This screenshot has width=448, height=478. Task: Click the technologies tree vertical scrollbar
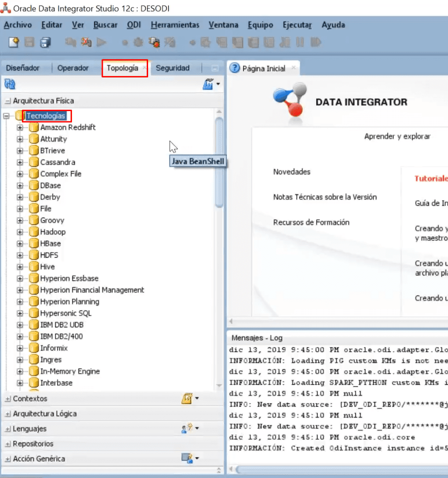219,162
